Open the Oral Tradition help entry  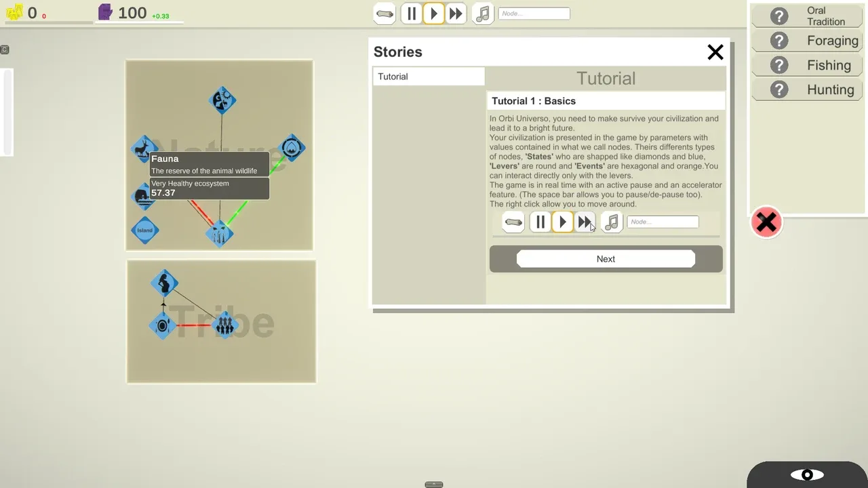click(x=807, y=16)
